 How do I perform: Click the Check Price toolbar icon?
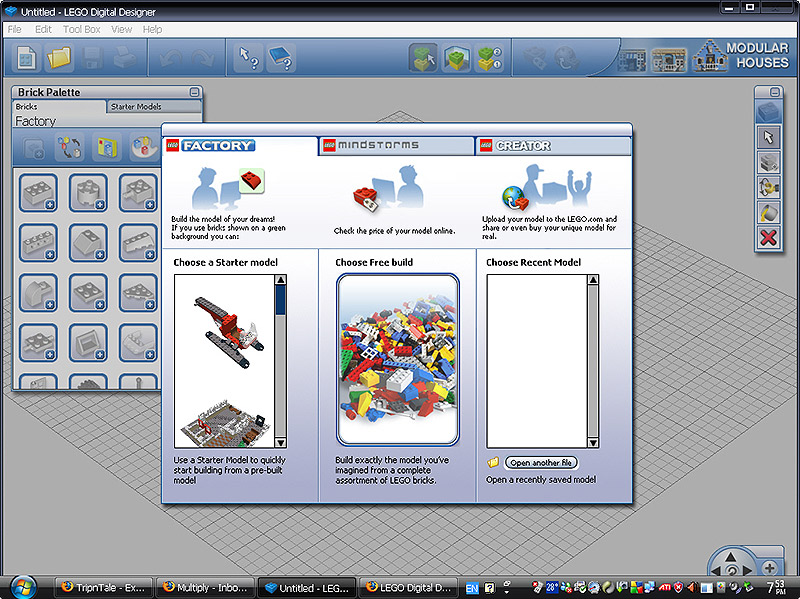coord(534,59)
